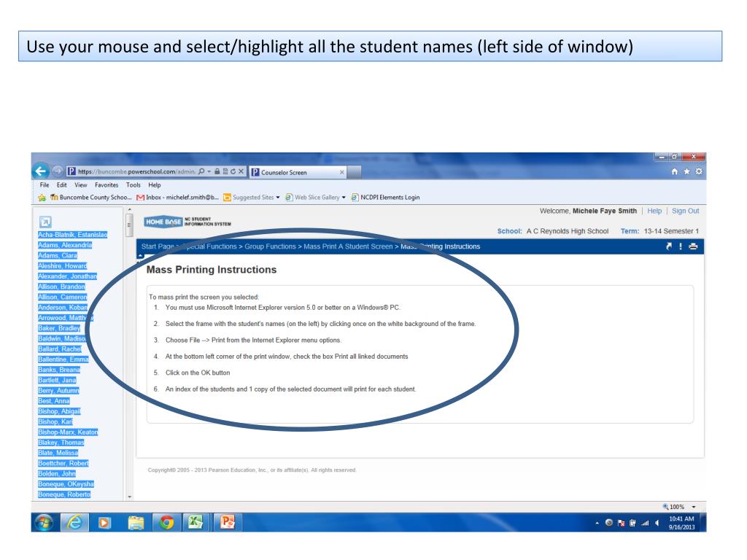This screenshot has width=747, height=560.
Task: Select the Counselor Screen tab
Action: (x=298, y=172)
